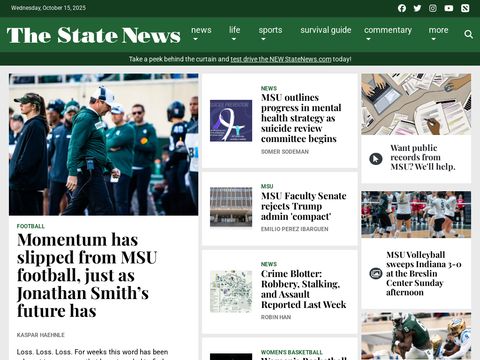Click the photo gallery icon beside volleyball story
The height and width of the screenshot is (360, 480).
376,274
